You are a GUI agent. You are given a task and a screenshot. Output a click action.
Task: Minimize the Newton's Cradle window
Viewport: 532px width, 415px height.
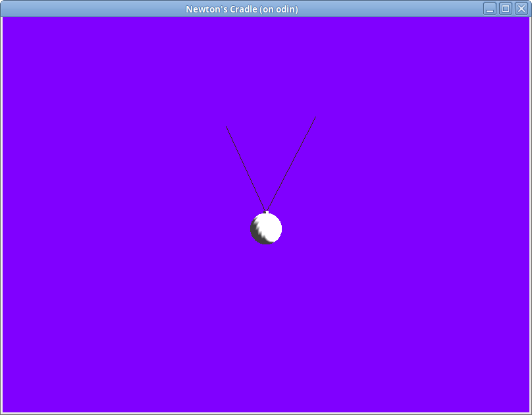pos(490,9)
